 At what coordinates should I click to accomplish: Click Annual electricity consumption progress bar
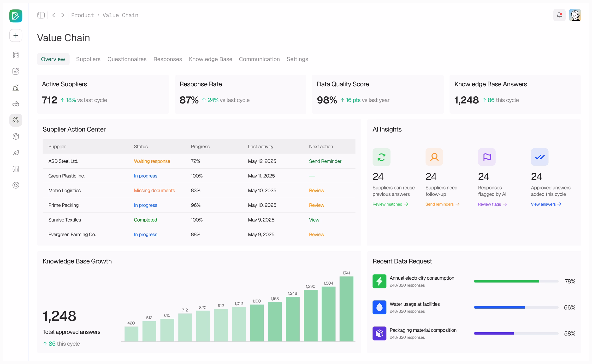pos(516,281)
